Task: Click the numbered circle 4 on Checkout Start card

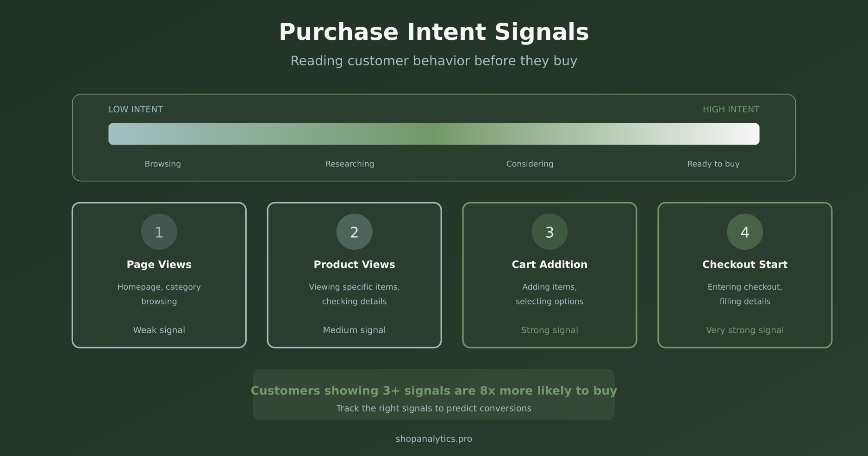Action: tap(744, 232)
